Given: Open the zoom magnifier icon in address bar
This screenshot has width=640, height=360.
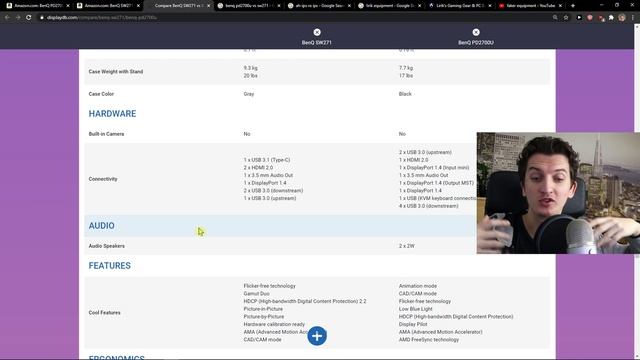Looking at the screenshot, I should tap(555, 18).
